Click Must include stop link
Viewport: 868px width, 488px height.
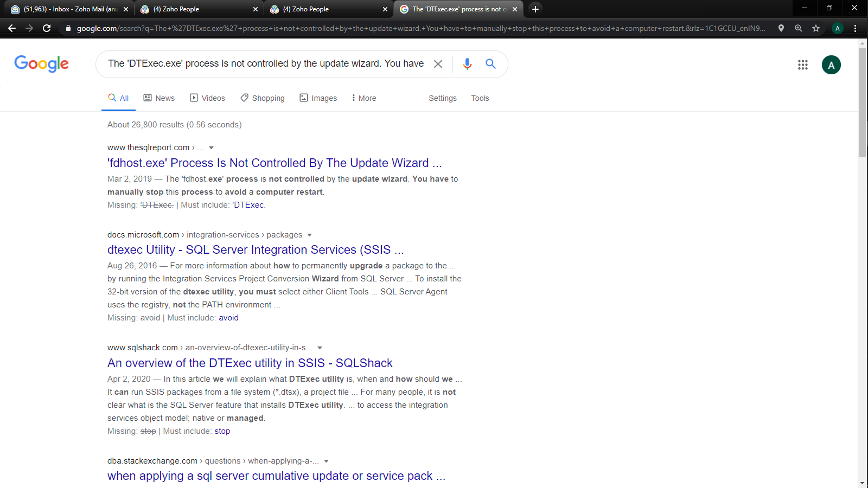(x=222, y=431)
